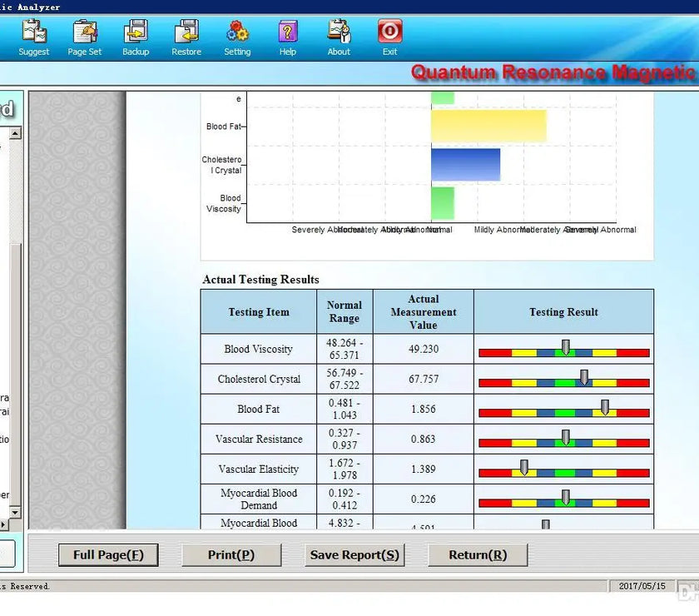Open the About icon
699x616 pixels.
click(x=339, y=37)
